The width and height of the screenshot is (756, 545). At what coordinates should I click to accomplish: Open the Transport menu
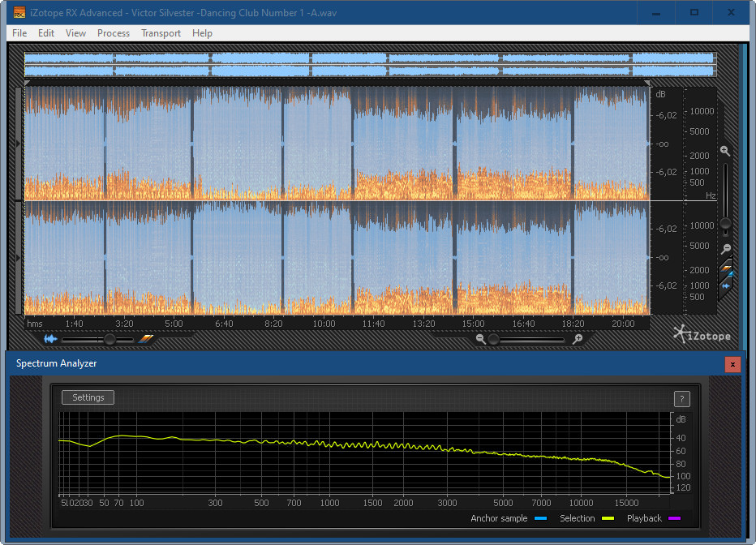[x=161, y=33]
